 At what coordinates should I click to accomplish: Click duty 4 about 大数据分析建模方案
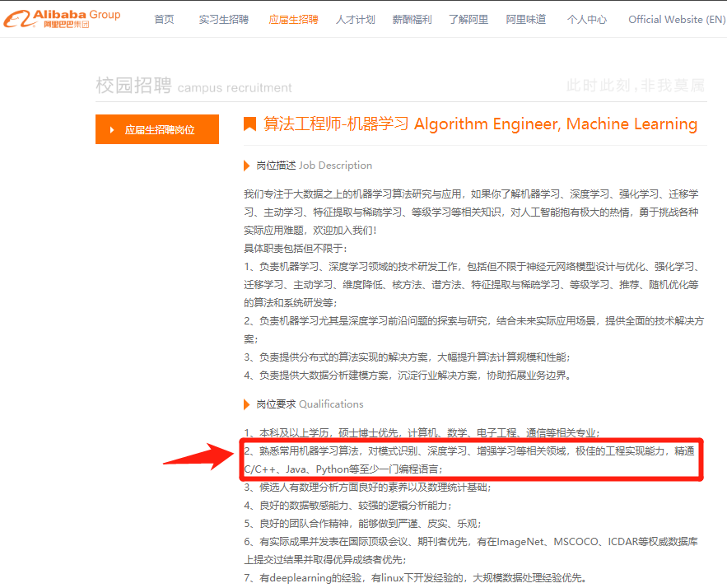[408, 376]
